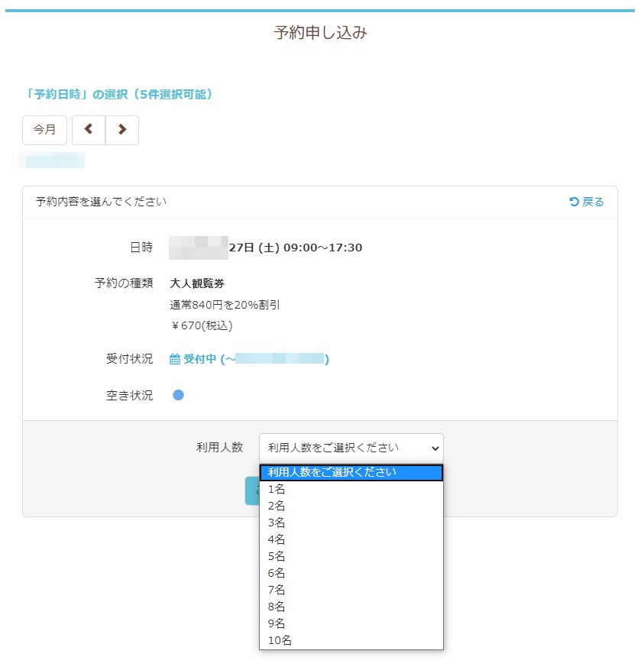
Task: Pick 6名 from the list
Action: [277, 574]
